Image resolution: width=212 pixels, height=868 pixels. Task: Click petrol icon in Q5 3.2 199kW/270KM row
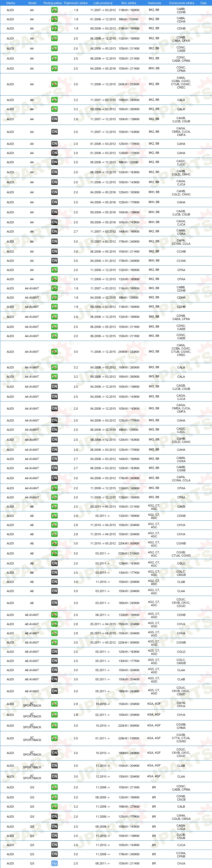click(x=54, y=806)
